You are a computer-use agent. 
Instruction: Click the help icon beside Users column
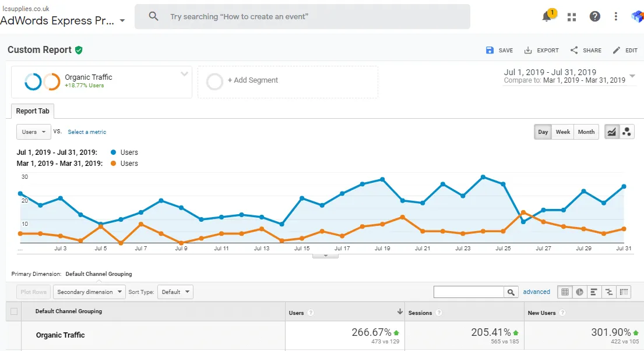(x=311, y=313)
